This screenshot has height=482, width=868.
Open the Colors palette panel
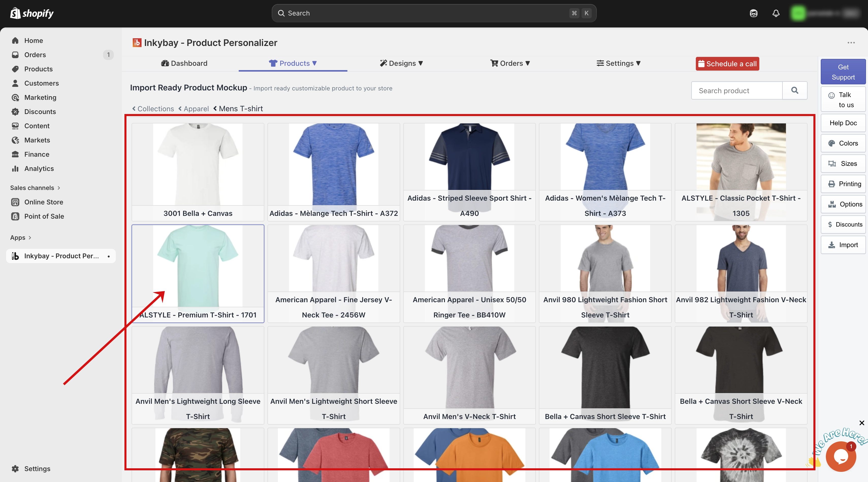[843, 143]
